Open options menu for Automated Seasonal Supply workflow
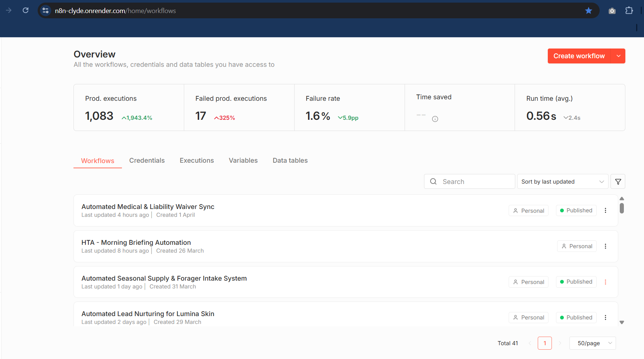Image resolution: width=644 pixels, height=359 pixels. point(605,282)
